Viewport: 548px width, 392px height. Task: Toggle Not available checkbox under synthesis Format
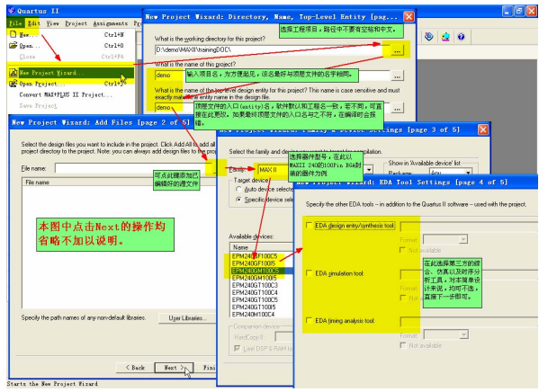[x=403, y=250]
